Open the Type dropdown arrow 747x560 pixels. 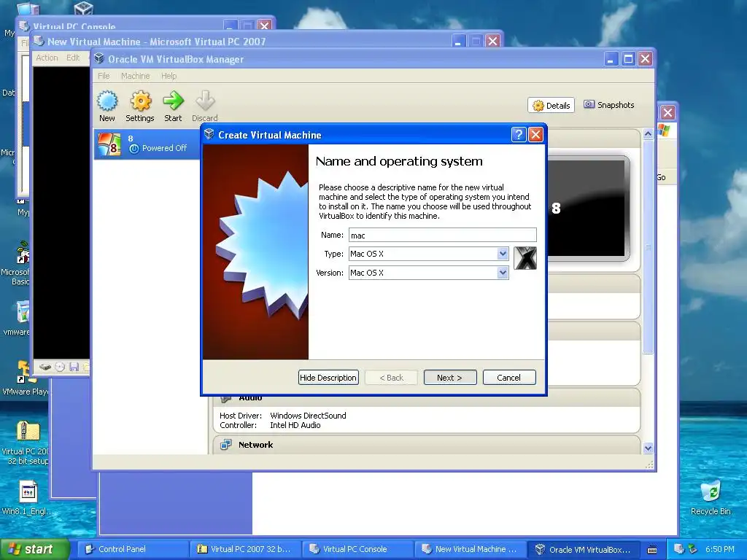click(x=503, y=254)
